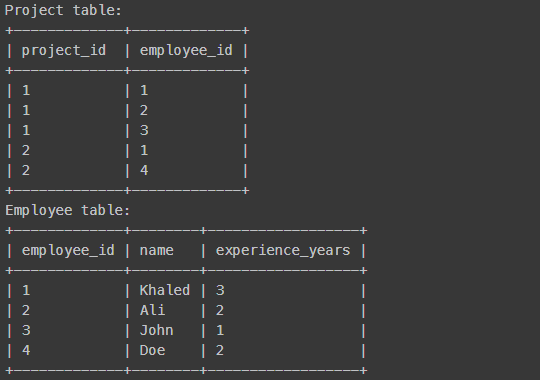Click John's employee_id value 3
540x380 pixels.
pos(26,330)
